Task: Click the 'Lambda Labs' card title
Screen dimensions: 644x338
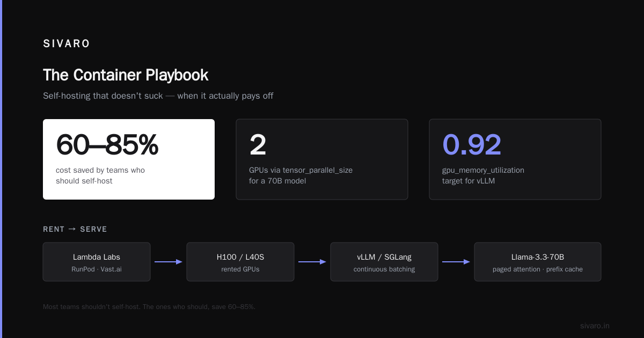Action: tap(97, 257)
